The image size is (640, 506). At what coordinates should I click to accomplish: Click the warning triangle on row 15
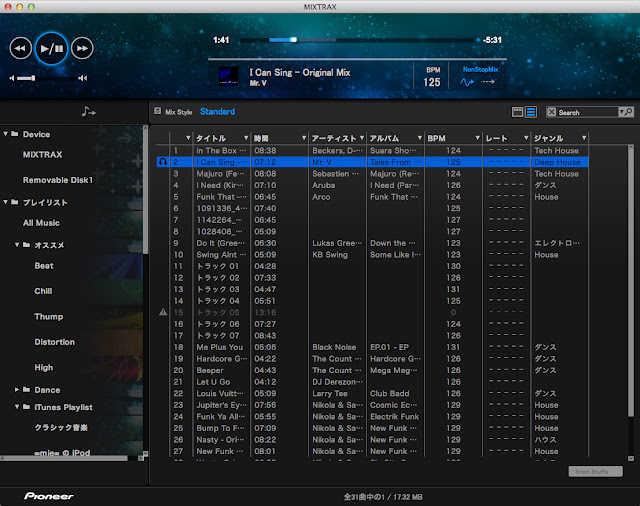pos(163,312)
